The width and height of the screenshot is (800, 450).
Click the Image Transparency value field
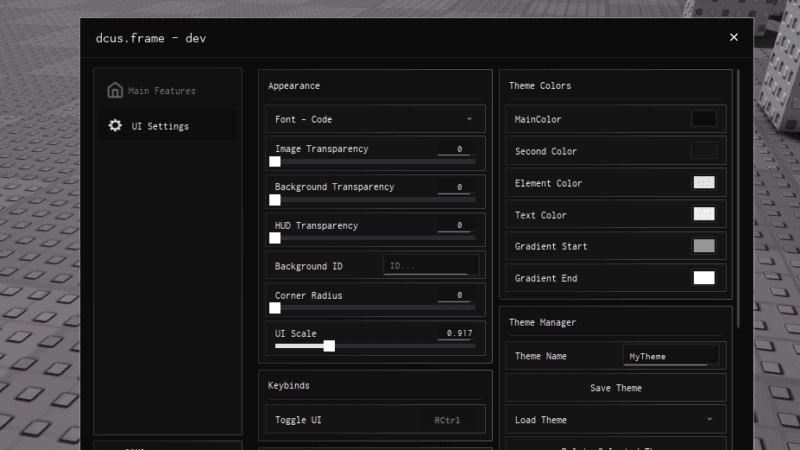point(456,149)
